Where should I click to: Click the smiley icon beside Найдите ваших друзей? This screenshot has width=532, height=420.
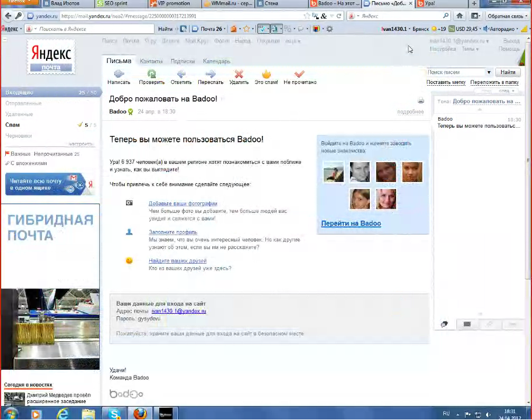click(129, 261)
